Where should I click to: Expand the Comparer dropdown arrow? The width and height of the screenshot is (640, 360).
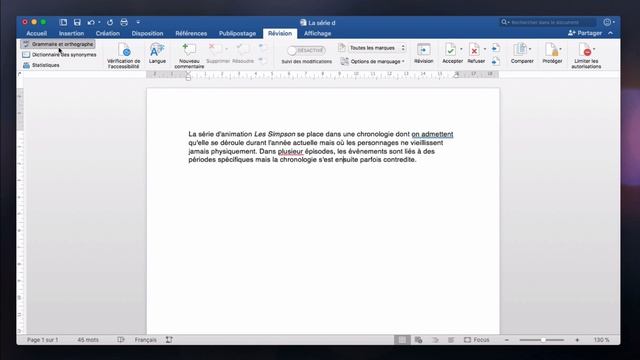(530, 49)
